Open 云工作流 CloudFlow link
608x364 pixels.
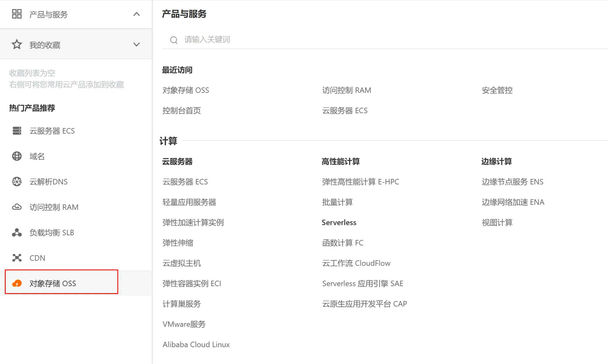pyautogui.click(x=356, y=263)
